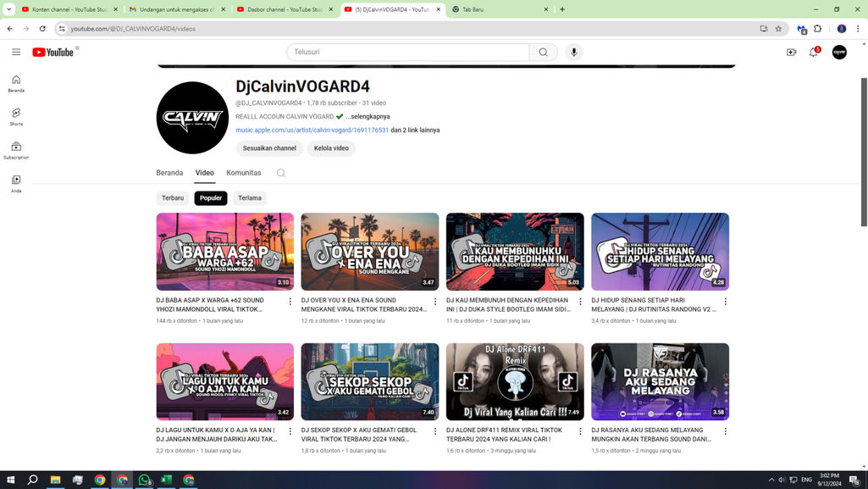The width and height of the screenshot is (868, 489).
Task: Click the voice search microphone icon
Action: click(x=573, y=52)
